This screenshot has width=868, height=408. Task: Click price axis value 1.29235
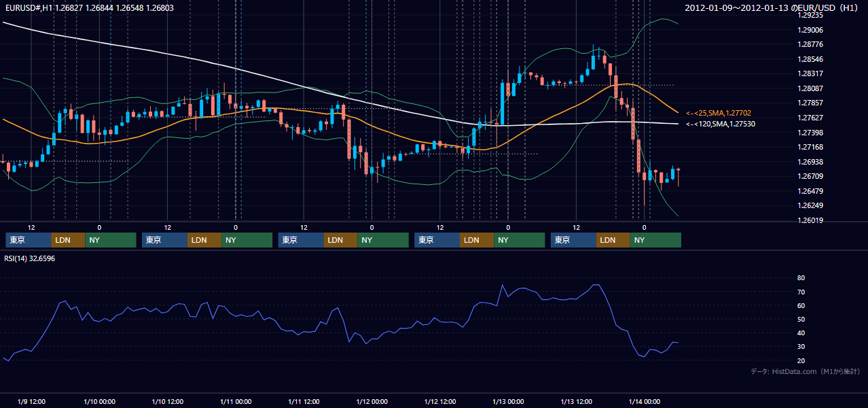[x=810, y=15]
